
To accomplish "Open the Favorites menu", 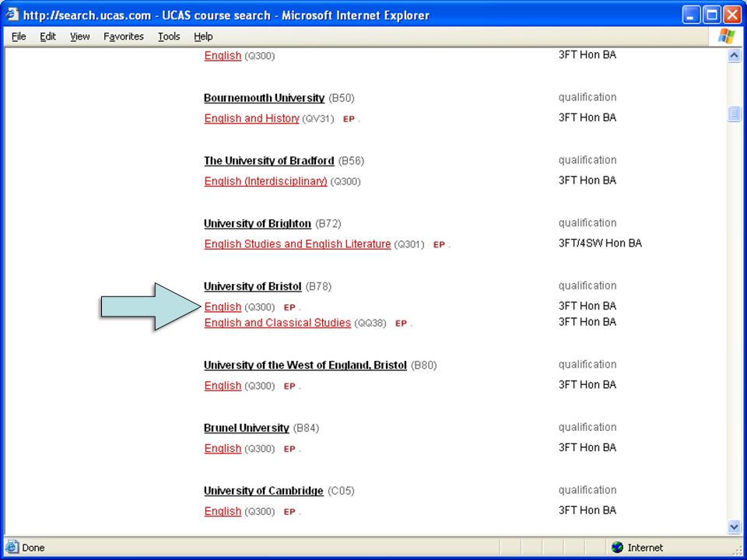I will pos(124,37).
